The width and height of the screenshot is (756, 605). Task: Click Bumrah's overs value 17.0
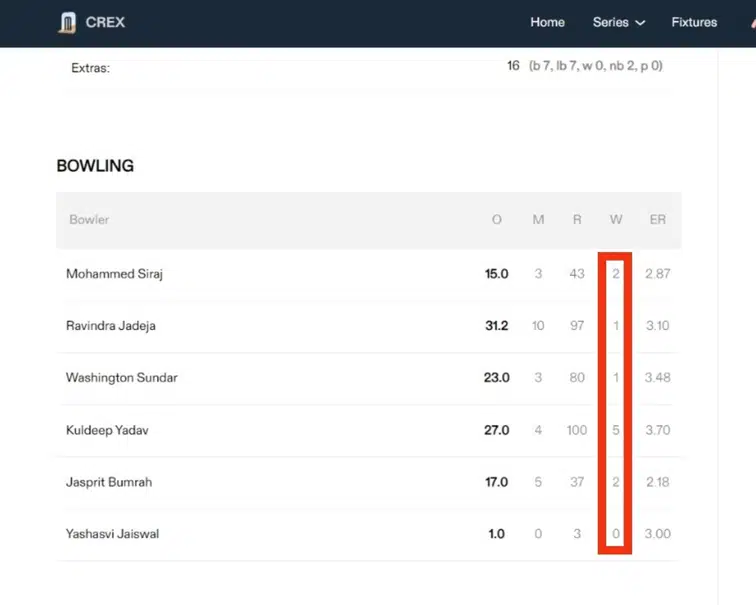click(x=497, y=482)
